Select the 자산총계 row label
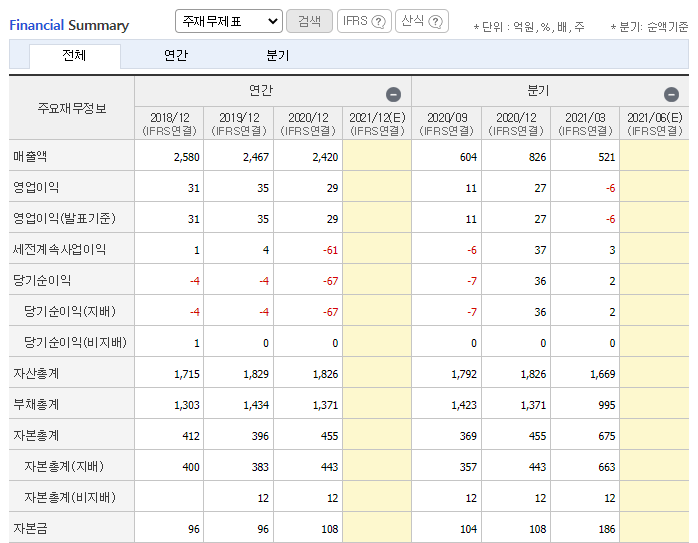This screenshot has width=698, height=543. [x=36, y=373]
